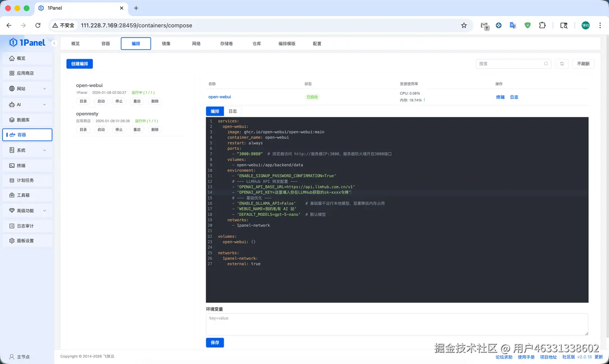The width and height of the screenshot is (609, 364).
Task: Switch to the 存储卷 top tab
Action: tap(226, 44)
